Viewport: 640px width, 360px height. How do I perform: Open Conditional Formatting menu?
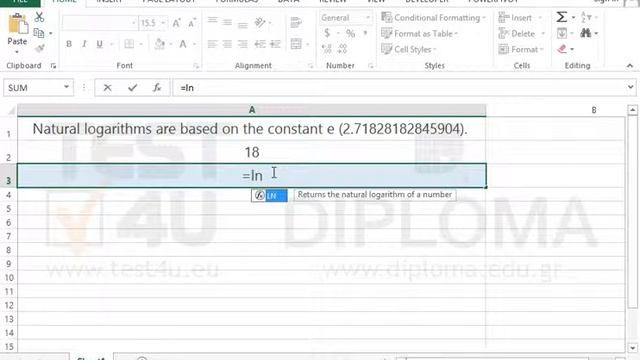433,18
